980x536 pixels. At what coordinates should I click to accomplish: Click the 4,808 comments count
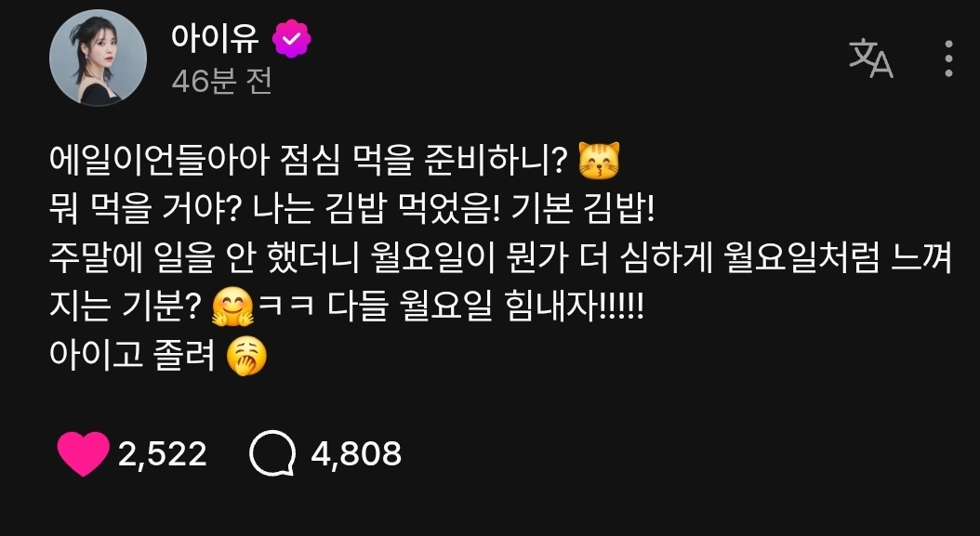pos(356,454)
